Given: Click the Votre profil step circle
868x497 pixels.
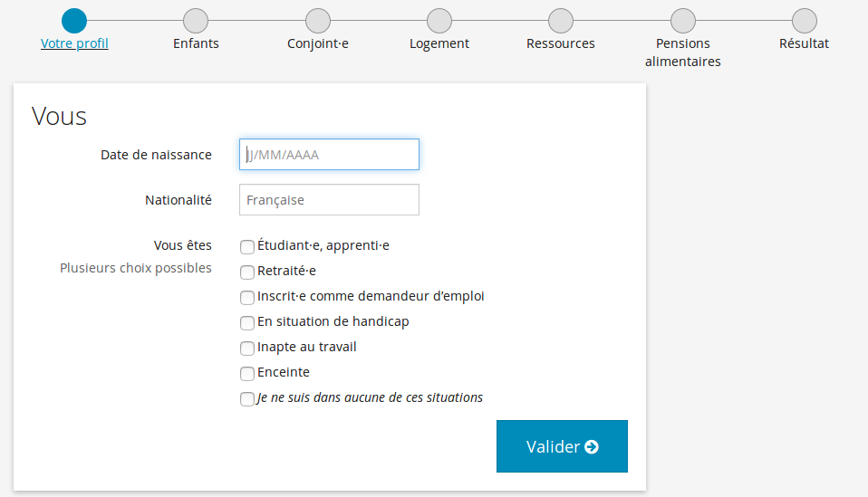Looking at the screenshot, I should click(74, 21).
